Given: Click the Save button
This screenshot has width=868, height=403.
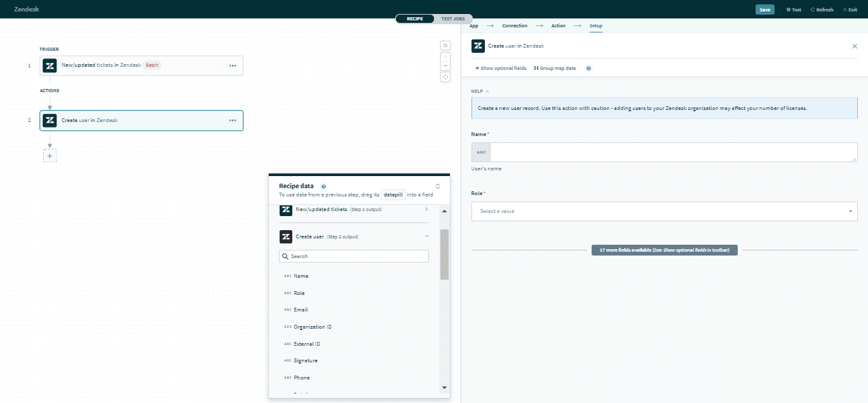Looking at the screenshot, I should point(764,10).
